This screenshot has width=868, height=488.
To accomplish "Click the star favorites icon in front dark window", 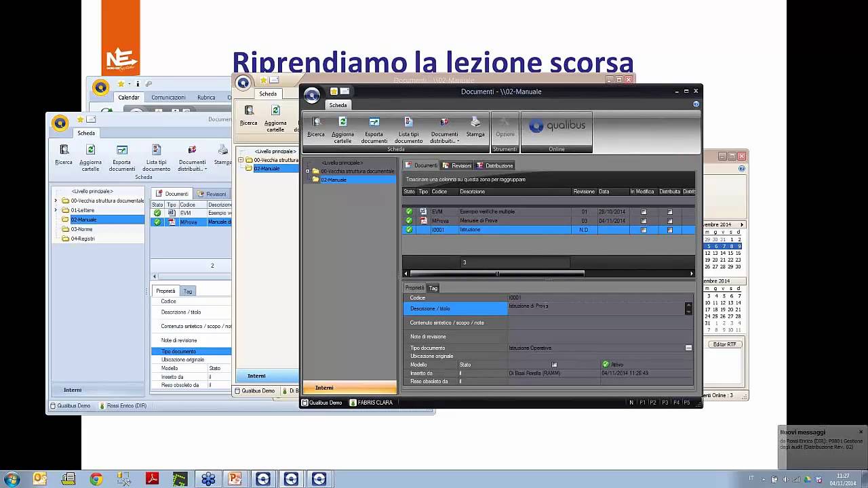I will 334,91.
